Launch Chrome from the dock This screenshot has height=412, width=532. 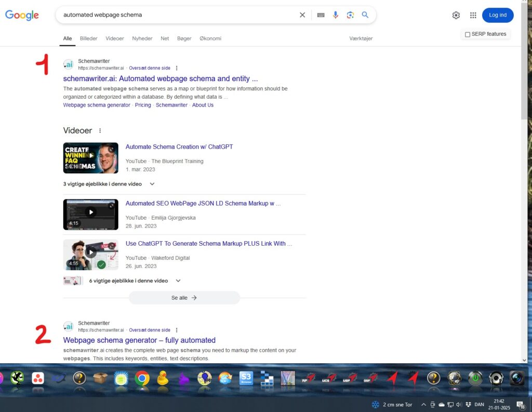click(142, 378)
